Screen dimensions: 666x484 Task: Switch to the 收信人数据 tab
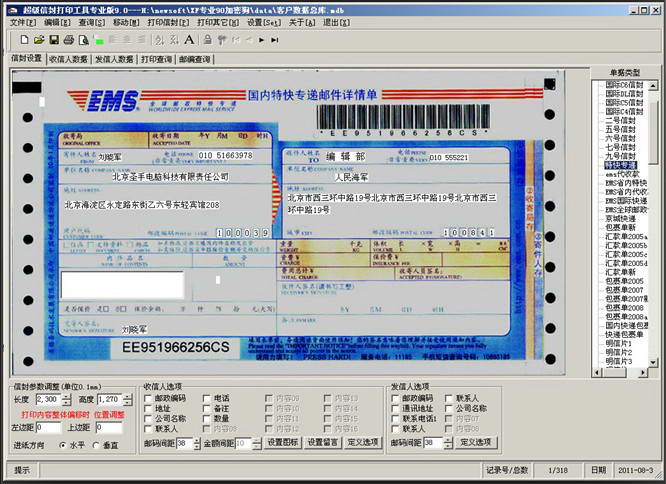click(x=68, y=59)
